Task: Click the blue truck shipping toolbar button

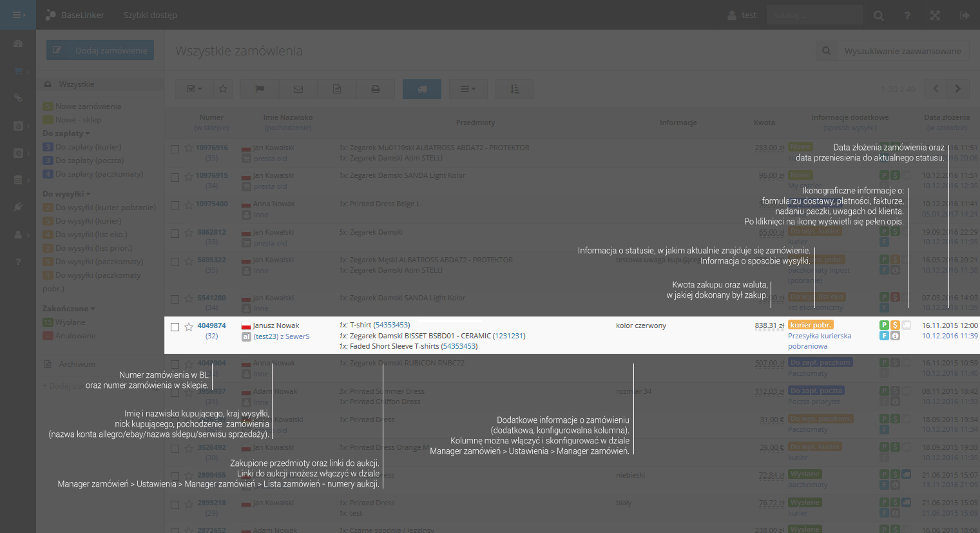Action: click(x=422, y=89)
